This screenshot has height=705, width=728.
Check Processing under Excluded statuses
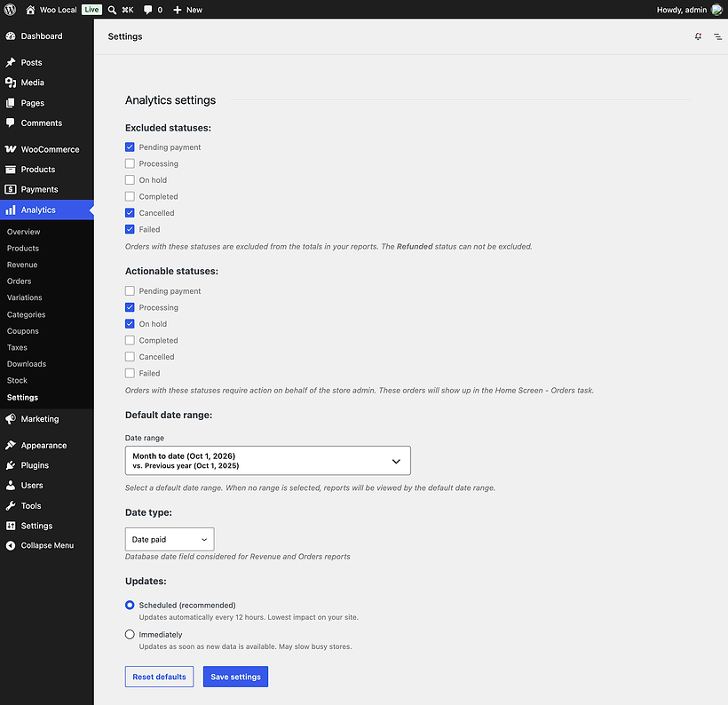coord(130,163)
